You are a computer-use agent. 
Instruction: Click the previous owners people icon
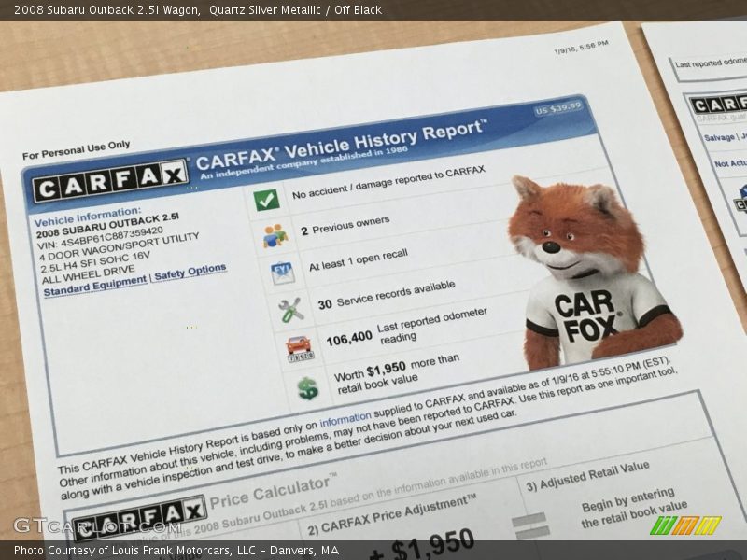275,235
